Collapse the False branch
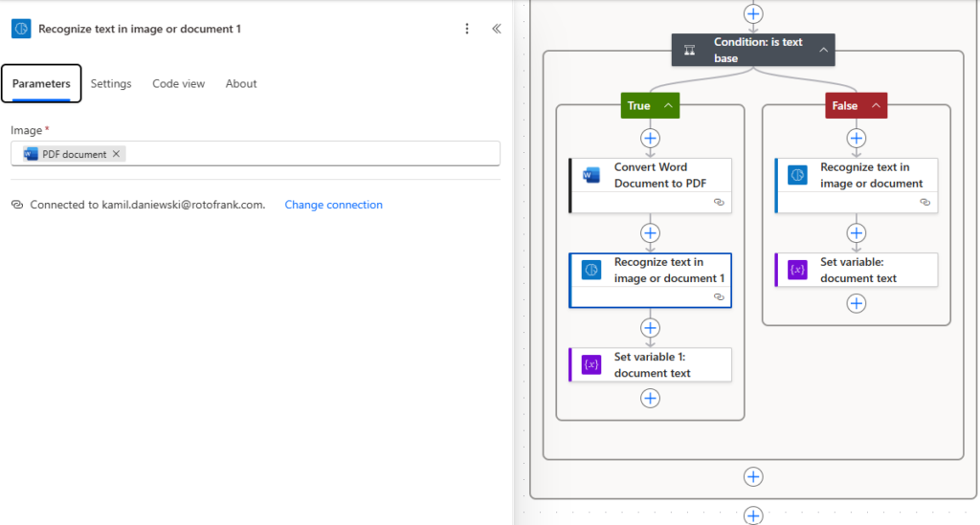The image size is (980, 525). tap(877, 105)
